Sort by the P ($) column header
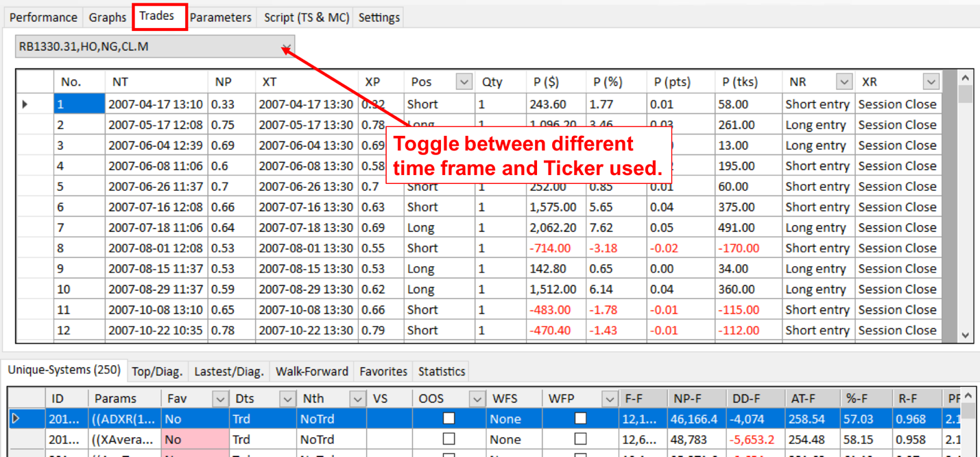 [546, 82]
